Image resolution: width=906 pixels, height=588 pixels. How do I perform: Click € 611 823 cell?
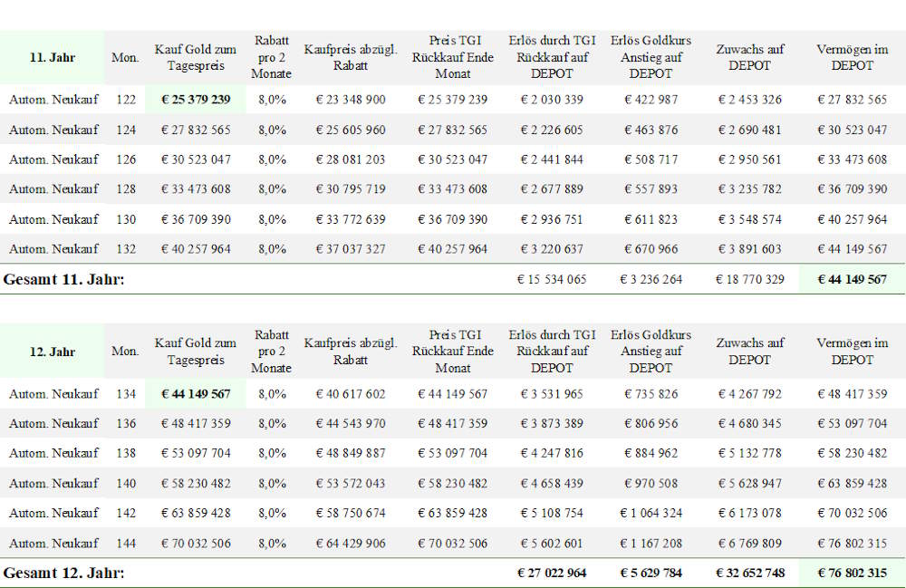pyautogui.click(x=651, y=219)
